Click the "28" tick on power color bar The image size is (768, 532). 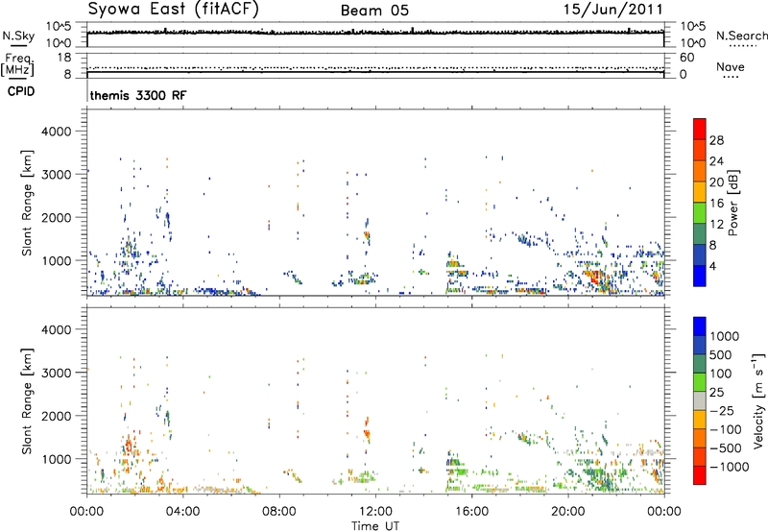(716, 140)
